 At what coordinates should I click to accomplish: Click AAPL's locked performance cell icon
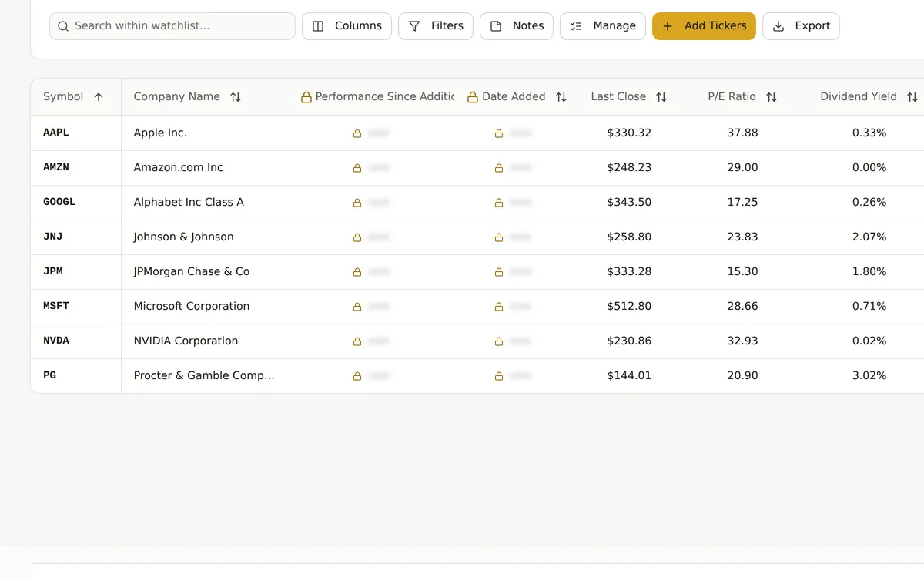point(357,133)
